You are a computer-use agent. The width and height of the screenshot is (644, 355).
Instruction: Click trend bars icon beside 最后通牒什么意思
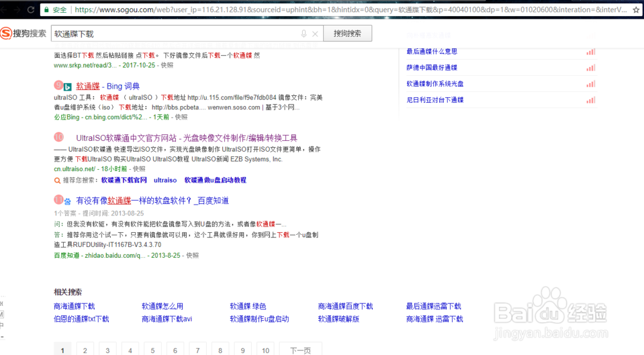click(x=591, y=51)
